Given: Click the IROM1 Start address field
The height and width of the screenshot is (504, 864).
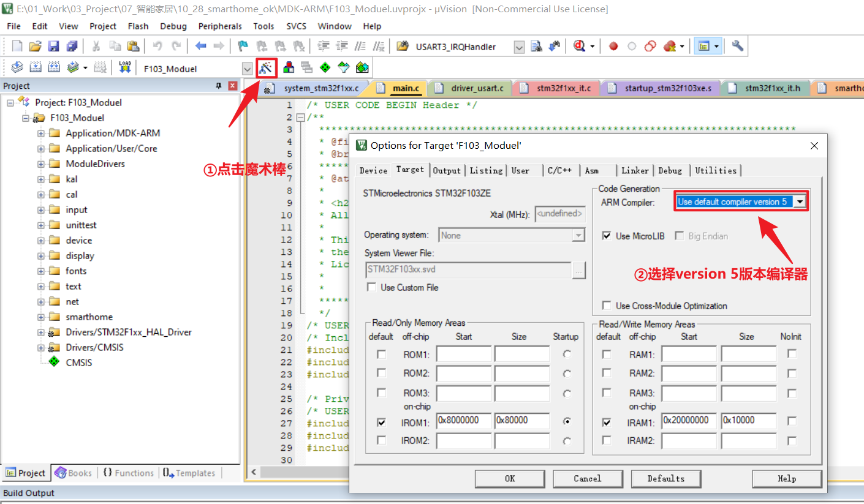Looking at the screenshot, I should point(464,421).
